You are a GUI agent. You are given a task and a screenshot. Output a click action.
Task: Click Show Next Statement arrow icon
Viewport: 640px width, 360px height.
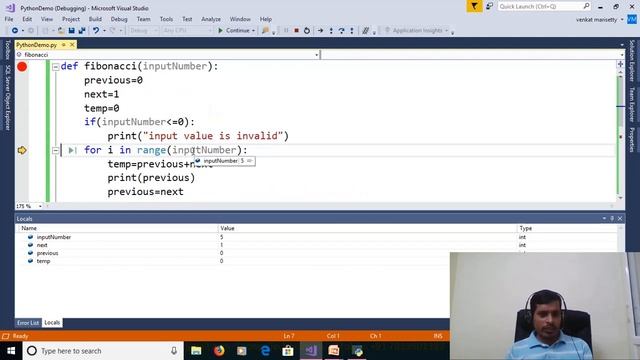320,31
